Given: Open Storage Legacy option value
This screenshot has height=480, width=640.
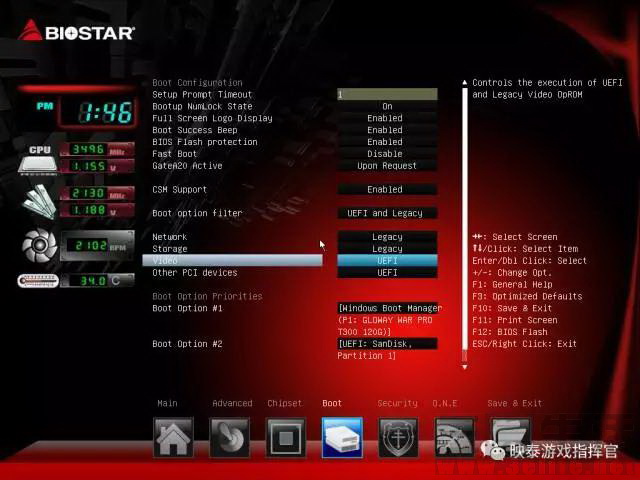Looking at the screenshot, I should (x=387, y=249).
